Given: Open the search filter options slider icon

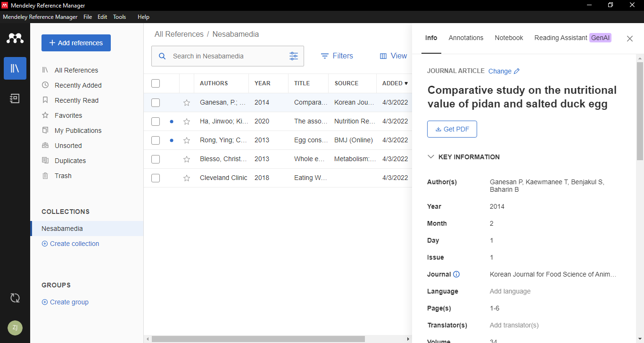Looking at the screenshot, I should [294, 56].
